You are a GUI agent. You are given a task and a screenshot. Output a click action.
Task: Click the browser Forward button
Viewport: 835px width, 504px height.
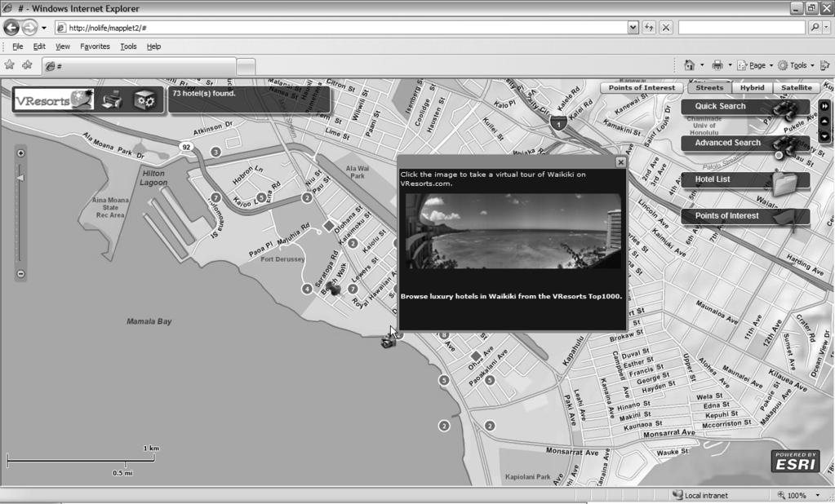point(30,27)
